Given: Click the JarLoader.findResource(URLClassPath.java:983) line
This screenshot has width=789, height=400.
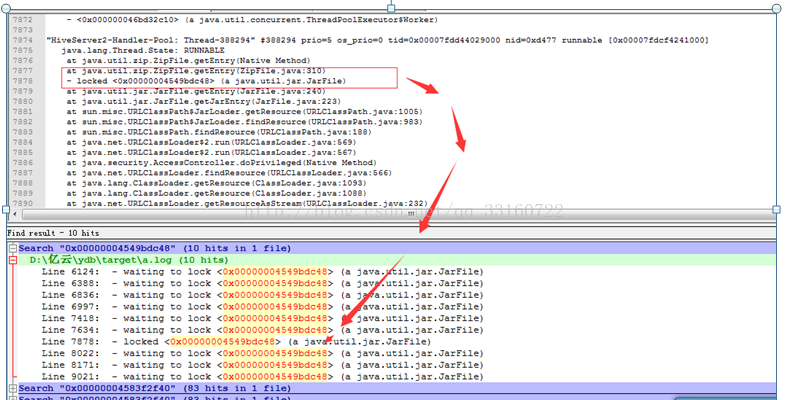Looking at the screenshot, I should pos(245,122).
